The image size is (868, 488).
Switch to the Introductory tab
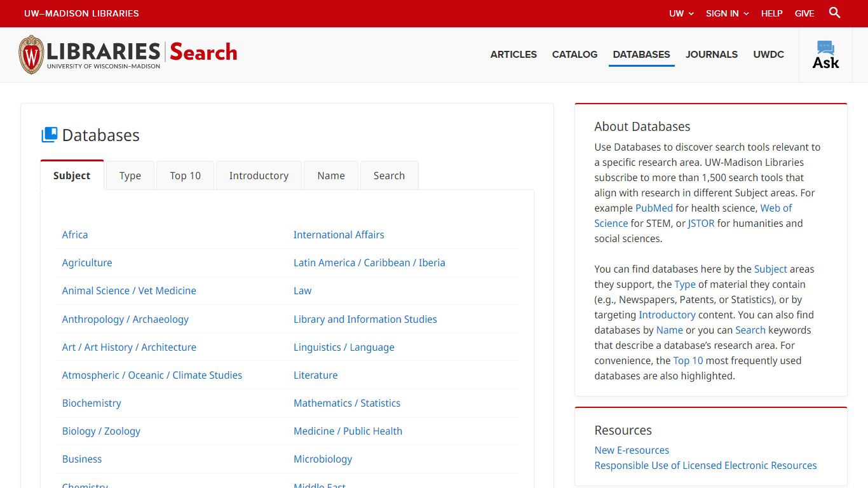259,175
